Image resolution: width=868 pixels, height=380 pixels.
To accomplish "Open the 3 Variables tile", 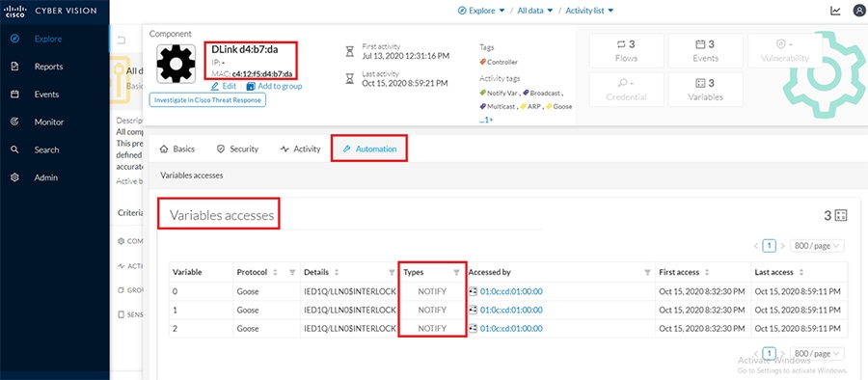I will click(705, 89).
